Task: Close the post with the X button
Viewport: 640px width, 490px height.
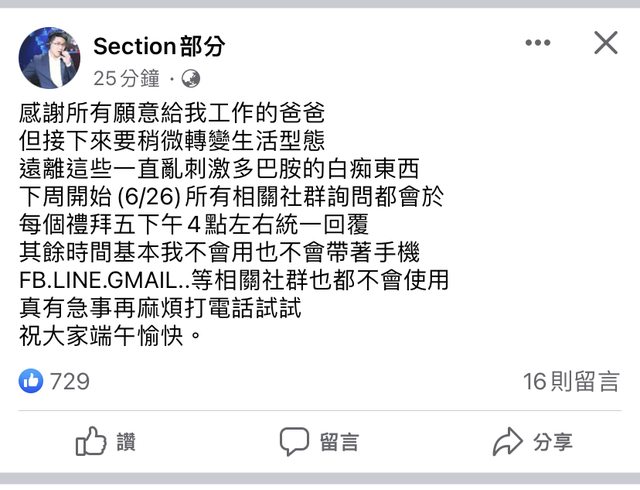Action: 606,43
